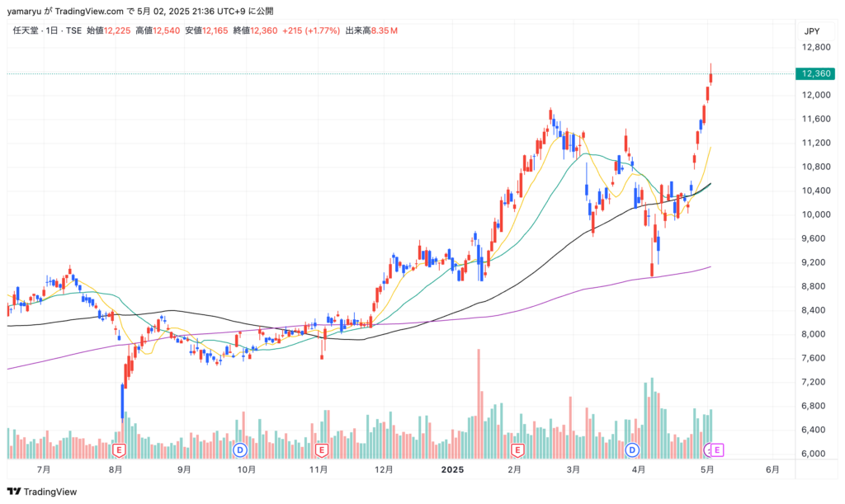Click the 12,000 price axis label

816,96
